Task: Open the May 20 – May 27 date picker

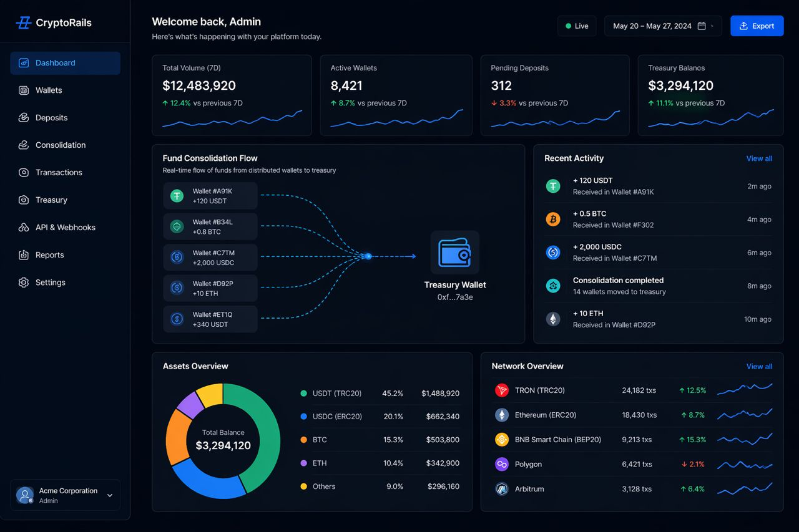Action: [652, 26]
